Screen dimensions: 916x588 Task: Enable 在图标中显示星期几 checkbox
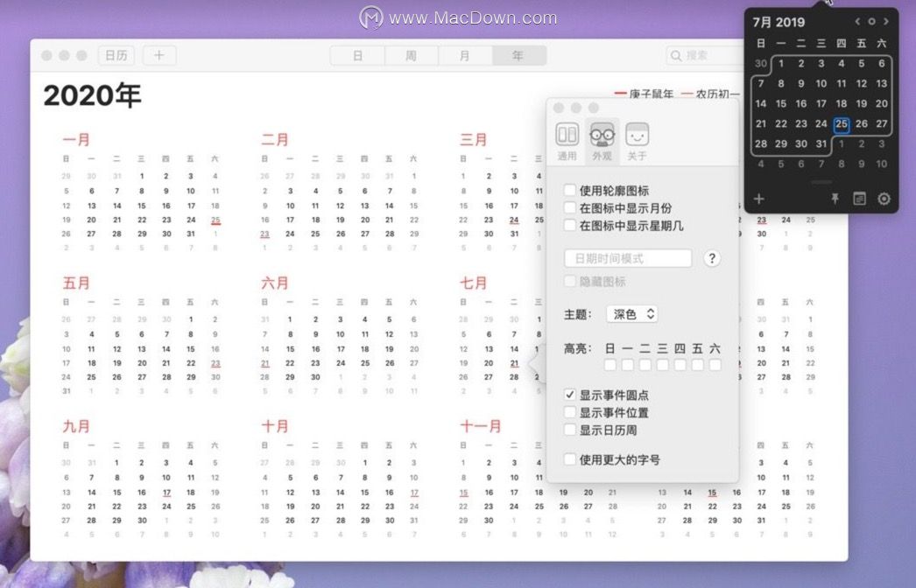(x=569, y=225)
